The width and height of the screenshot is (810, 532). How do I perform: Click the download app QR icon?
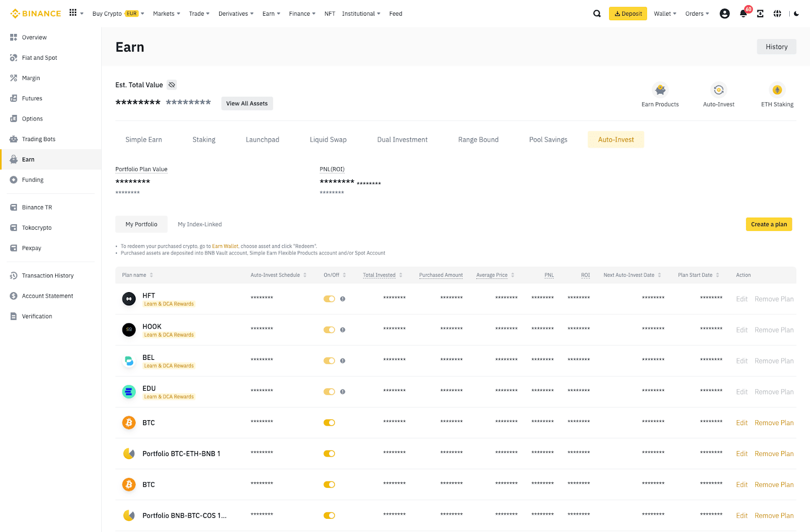click(760, 14)
